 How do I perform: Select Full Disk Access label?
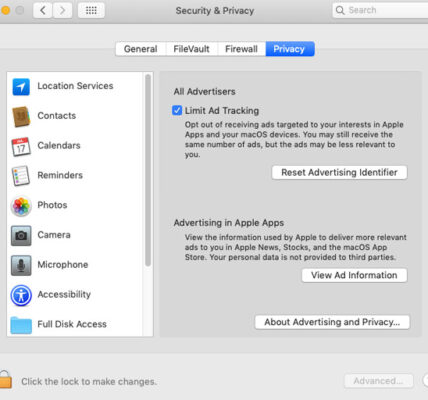(x=72, y=324)
